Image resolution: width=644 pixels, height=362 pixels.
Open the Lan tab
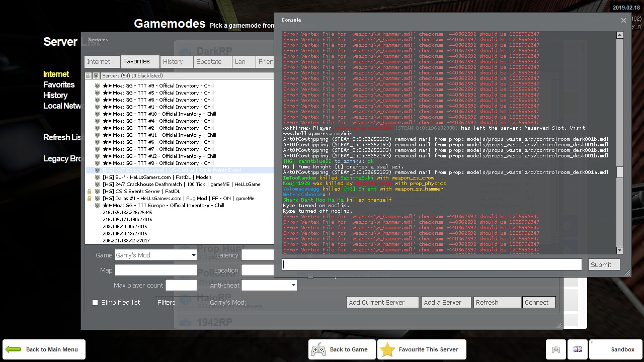[x=244, y=61]
